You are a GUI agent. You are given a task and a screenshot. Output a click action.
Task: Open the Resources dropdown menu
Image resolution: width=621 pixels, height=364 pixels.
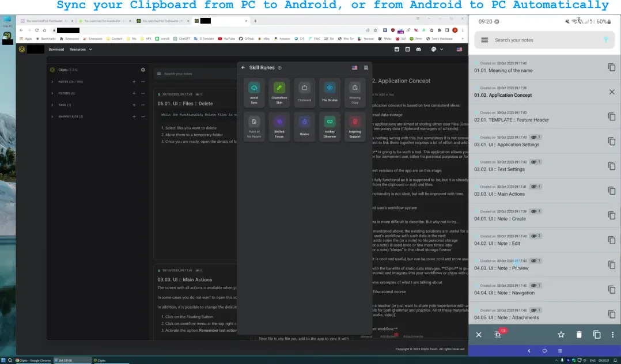[78, 49]
